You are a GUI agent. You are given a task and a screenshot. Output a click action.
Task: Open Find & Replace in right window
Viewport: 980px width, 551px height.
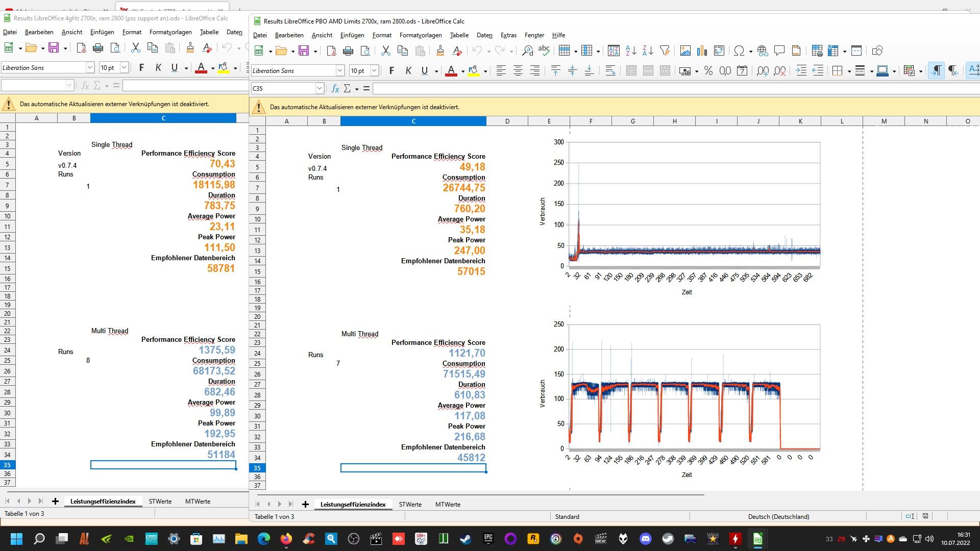tap(527, 51)
